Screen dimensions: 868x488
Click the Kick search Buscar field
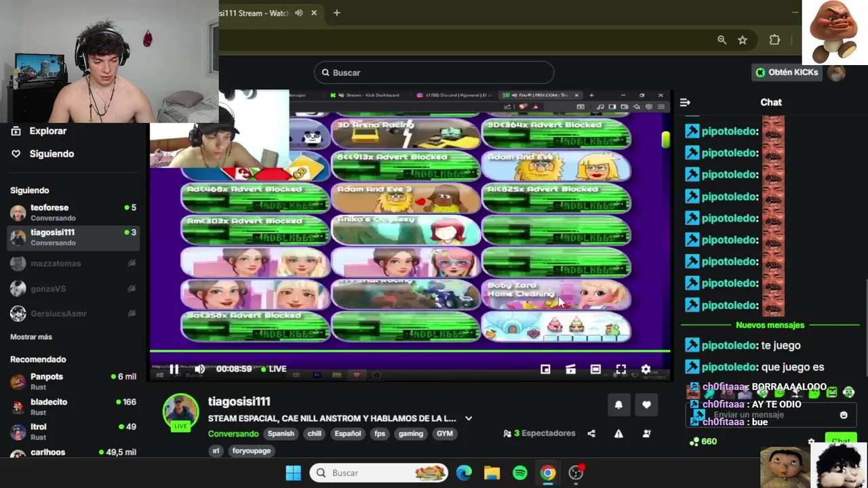pos(434,73)
